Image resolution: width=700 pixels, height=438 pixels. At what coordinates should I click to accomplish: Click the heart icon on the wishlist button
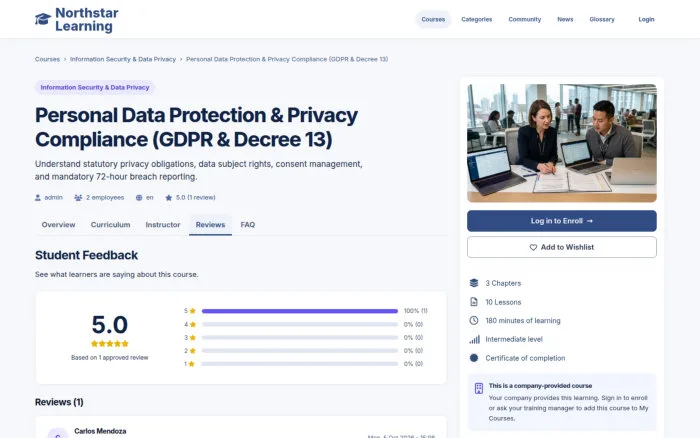pos(533,247)
